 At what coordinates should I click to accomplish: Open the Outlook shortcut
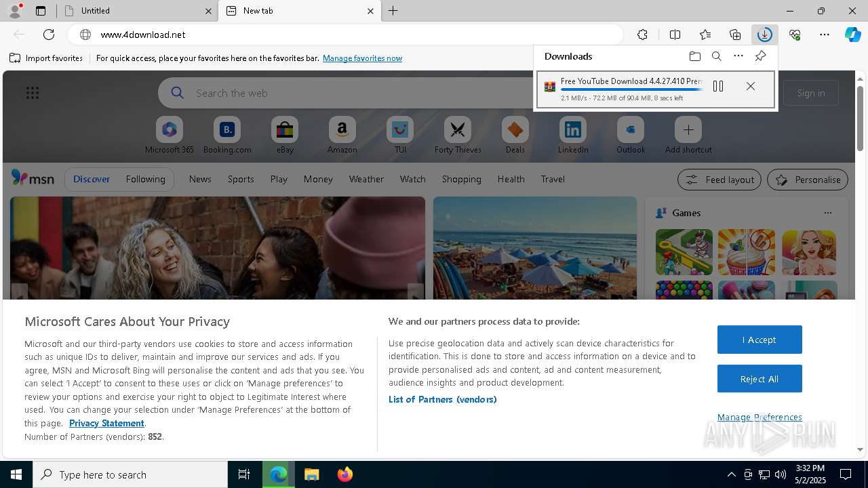631,135
